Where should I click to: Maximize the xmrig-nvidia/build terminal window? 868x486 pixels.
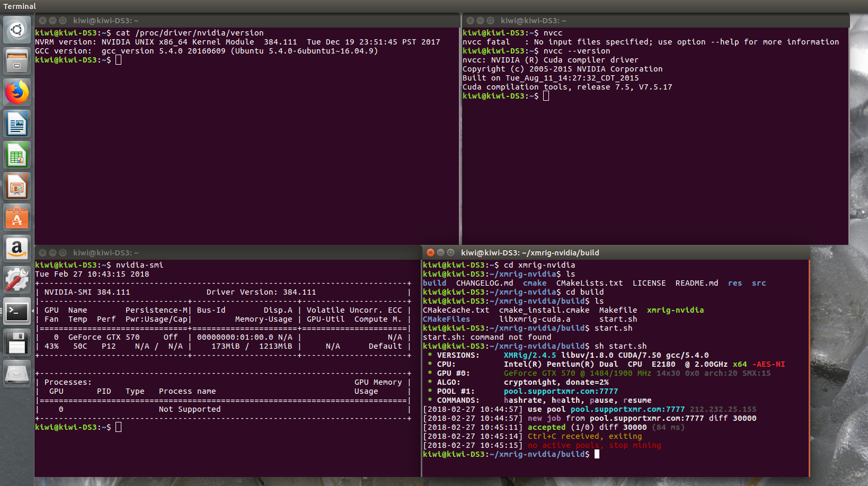pyautogui.click(x=450, y=253)
